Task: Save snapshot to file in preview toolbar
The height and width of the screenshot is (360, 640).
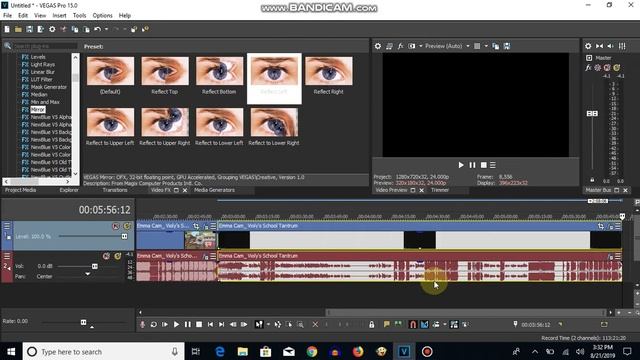Action: point(507,46)
